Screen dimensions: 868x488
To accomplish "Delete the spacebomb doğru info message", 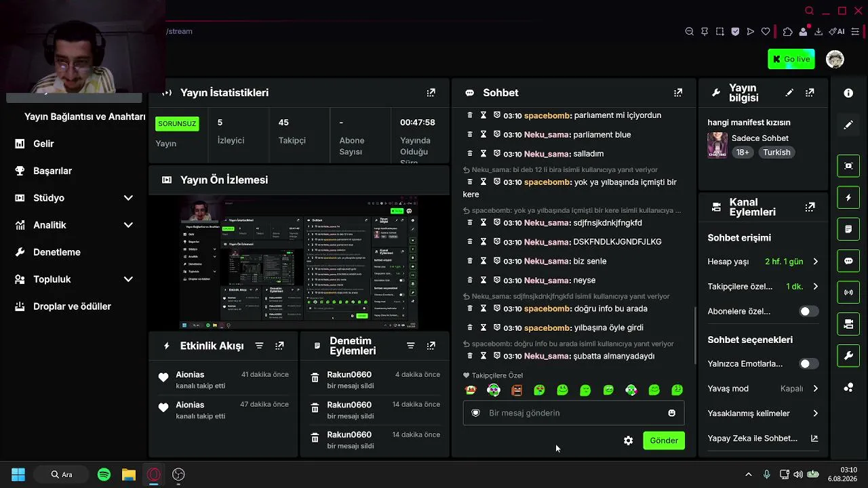I will 469,308.
